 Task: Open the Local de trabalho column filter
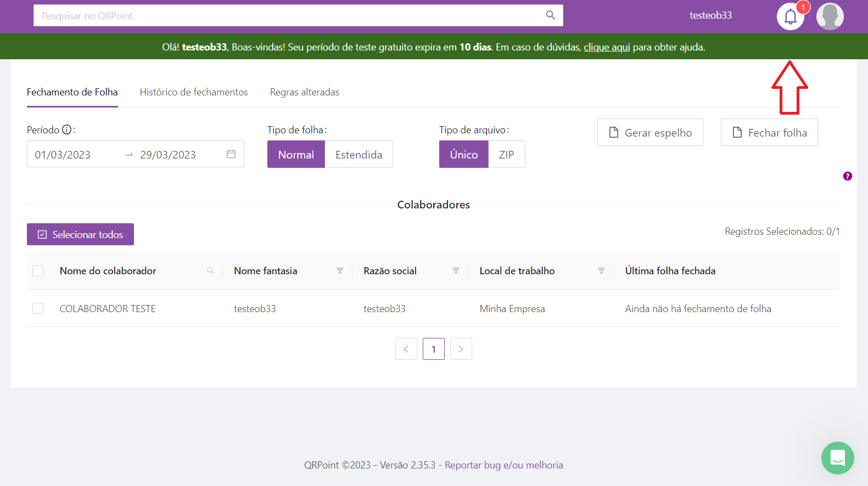coord(601,271)
